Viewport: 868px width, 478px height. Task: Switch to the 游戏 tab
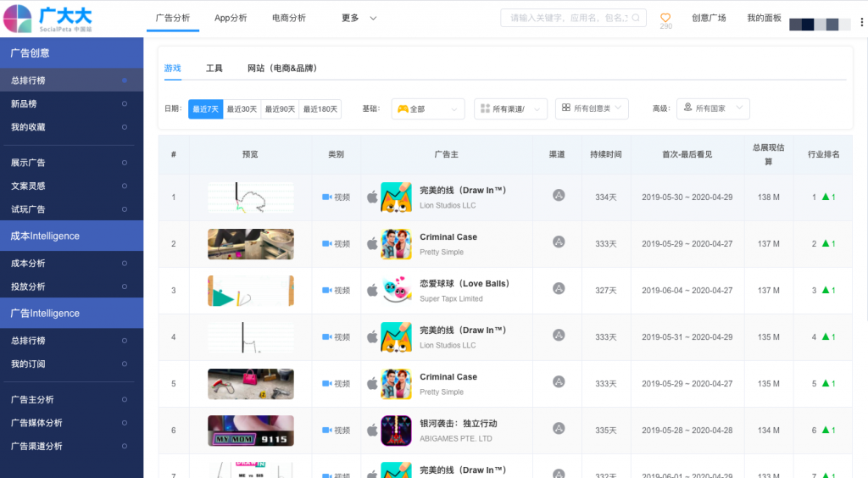click(173, 68)
